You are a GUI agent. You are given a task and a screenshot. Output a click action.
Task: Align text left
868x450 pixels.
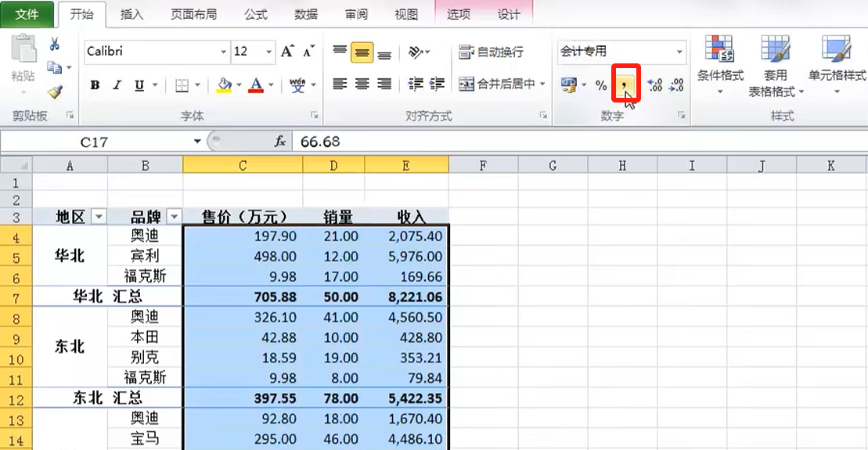(340, 85)
